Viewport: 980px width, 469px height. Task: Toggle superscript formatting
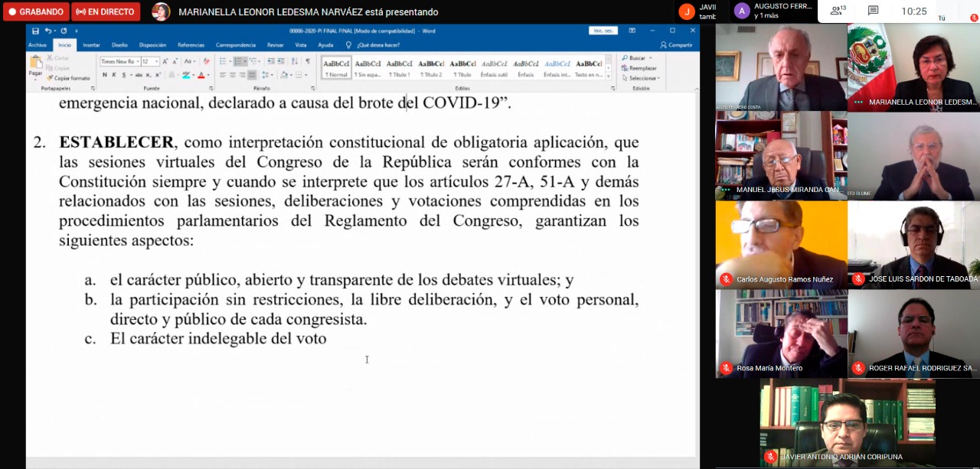click(x=158, y=75)
